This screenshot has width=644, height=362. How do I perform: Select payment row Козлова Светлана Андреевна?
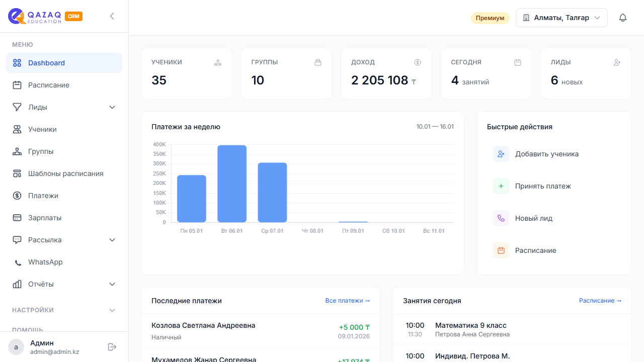pyautogui.click(x=261, y=332)
